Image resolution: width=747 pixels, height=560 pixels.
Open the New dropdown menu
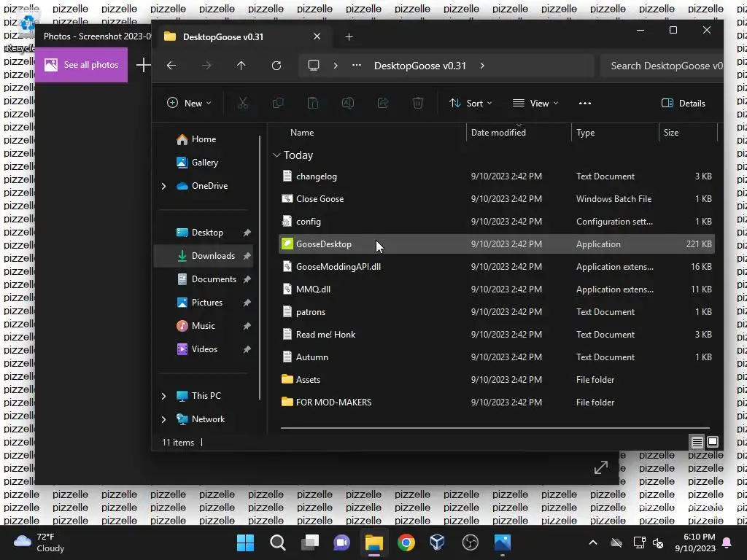pos(189,103)
